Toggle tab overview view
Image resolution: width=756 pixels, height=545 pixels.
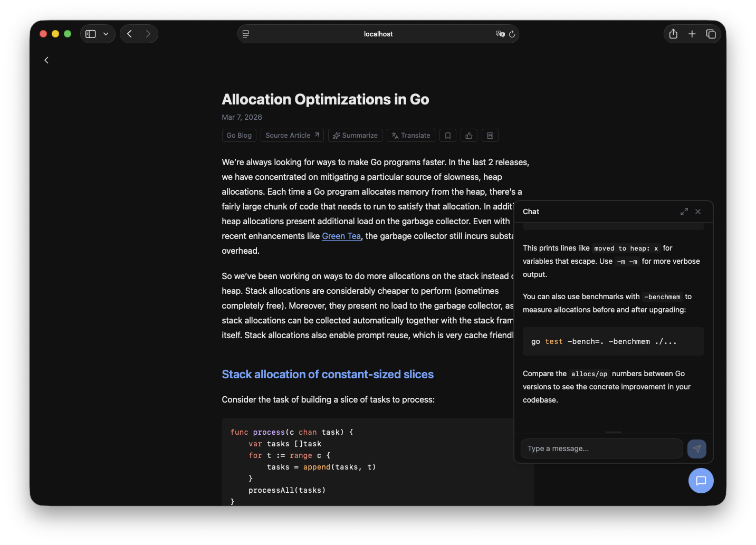[711, 33]
